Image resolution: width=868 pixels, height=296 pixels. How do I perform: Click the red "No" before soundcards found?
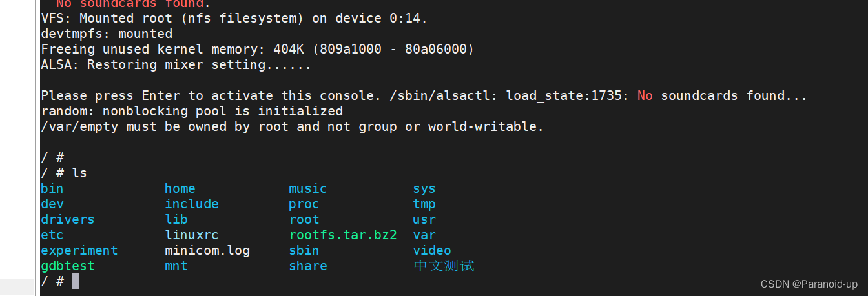click(x=645, y=95)
